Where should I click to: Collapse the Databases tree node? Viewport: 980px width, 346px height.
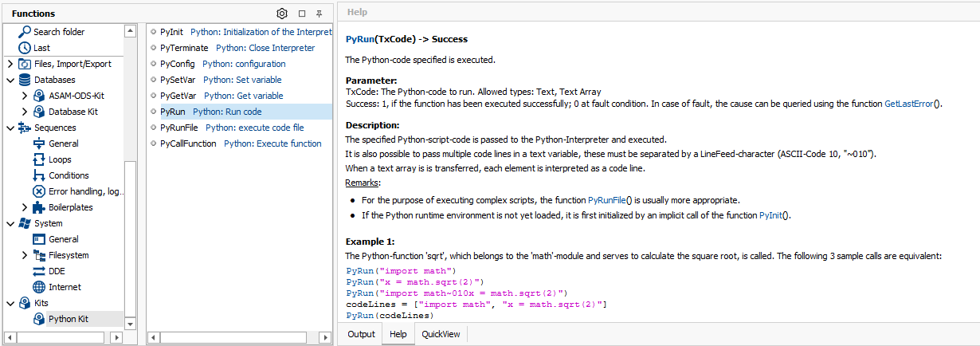point(10,80)
